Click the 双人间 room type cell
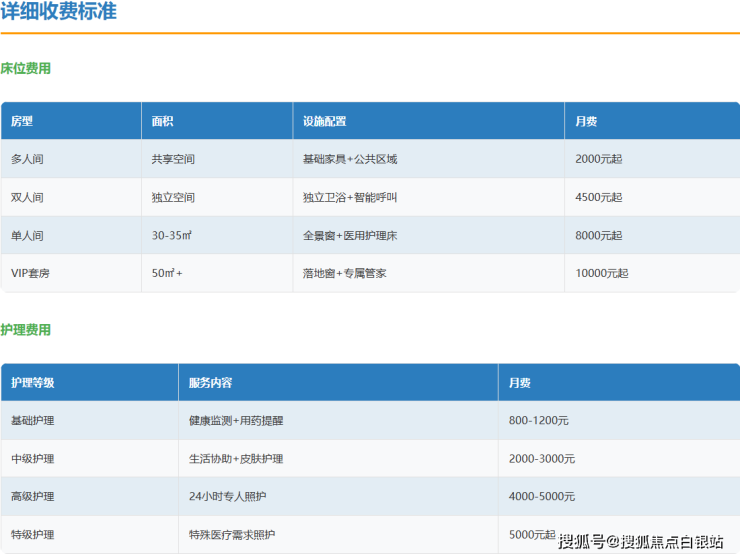This screenshot has height=558, width=740. 27,197
